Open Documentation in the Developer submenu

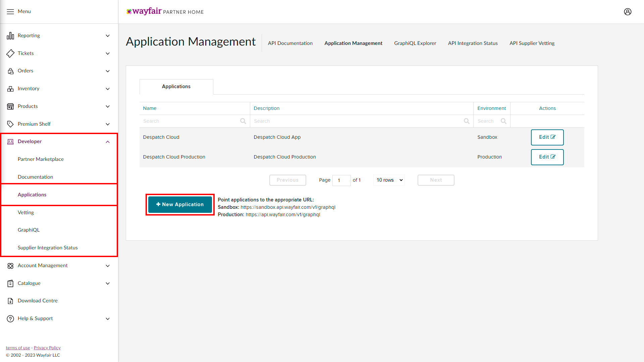click(x=35, y=177)
